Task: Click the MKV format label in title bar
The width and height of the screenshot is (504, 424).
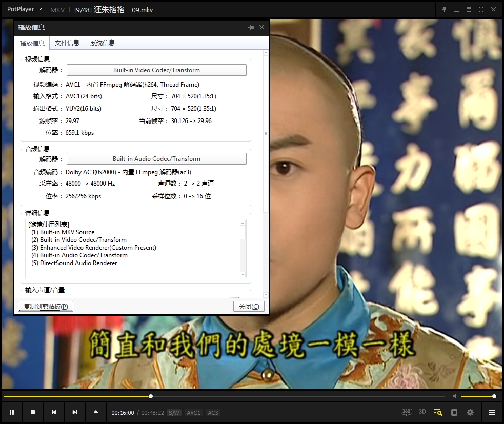Action: [57, 10]
